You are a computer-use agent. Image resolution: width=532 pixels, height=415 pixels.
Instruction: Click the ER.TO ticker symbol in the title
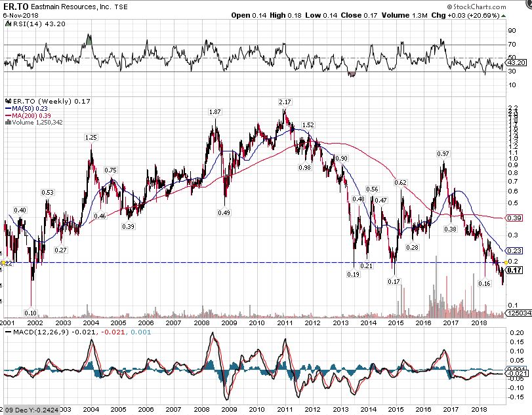(x=16, y=7)
